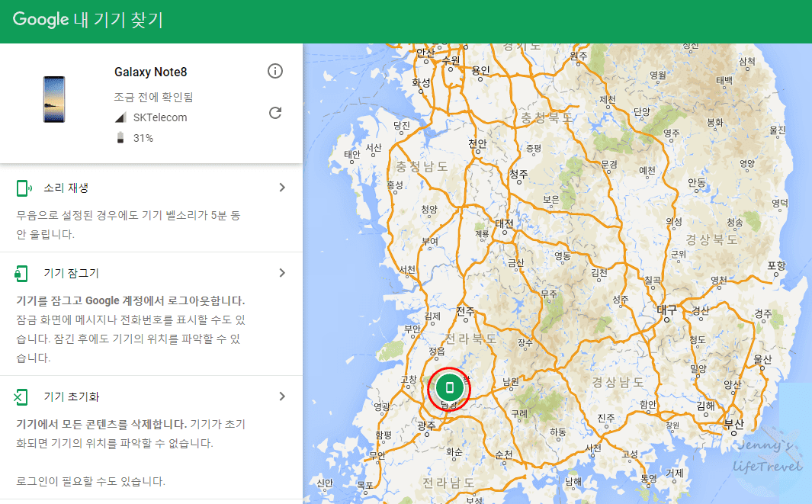Click 청주 on the map
The height and width of the screenshot is (504, 812).
click(x=518, y=174)
